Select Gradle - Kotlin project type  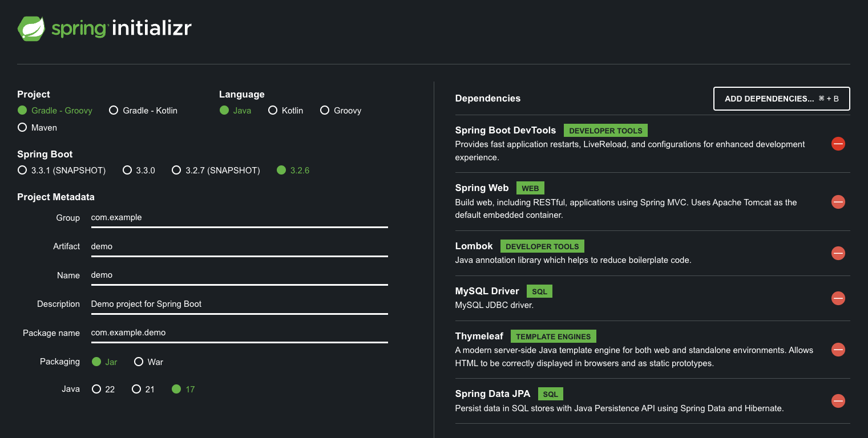point(143,111)
